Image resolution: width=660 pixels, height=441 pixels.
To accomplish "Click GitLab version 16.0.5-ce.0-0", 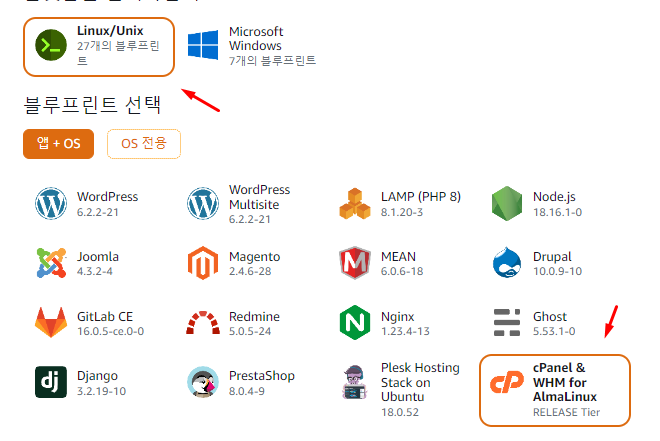I will 111,332.
